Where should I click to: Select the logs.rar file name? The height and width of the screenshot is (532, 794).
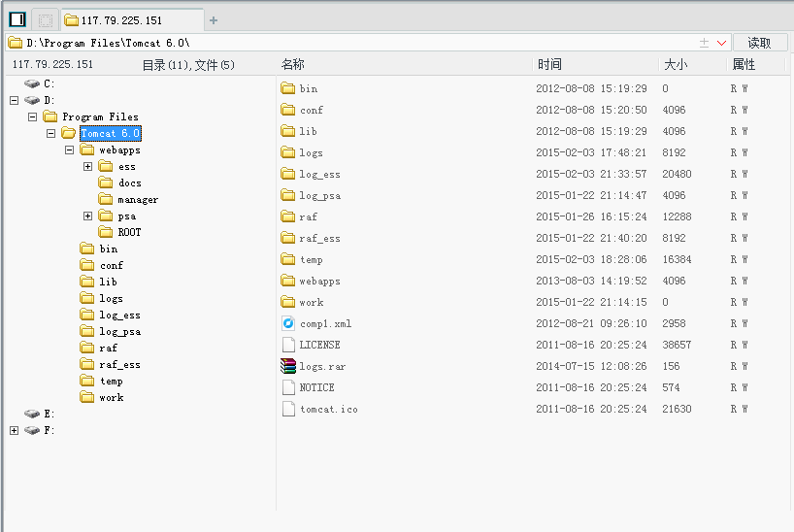coord(322,366)
